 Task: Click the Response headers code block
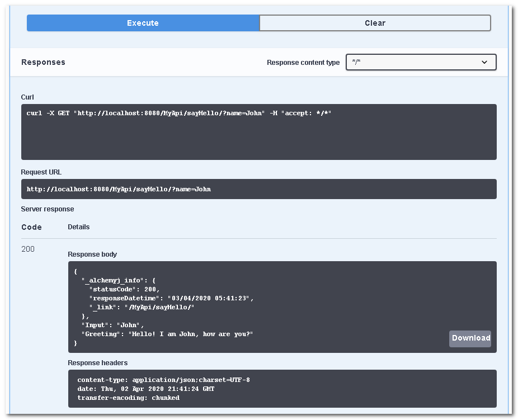pos(282,389)
